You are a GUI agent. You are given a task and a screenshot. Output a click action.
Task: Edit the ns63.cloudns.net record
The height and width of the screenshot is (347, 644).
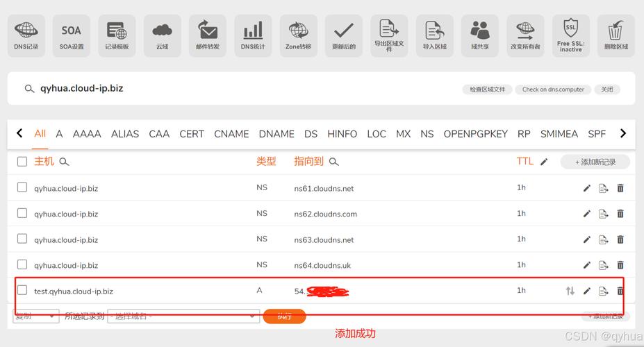click(x=587, y=239)
